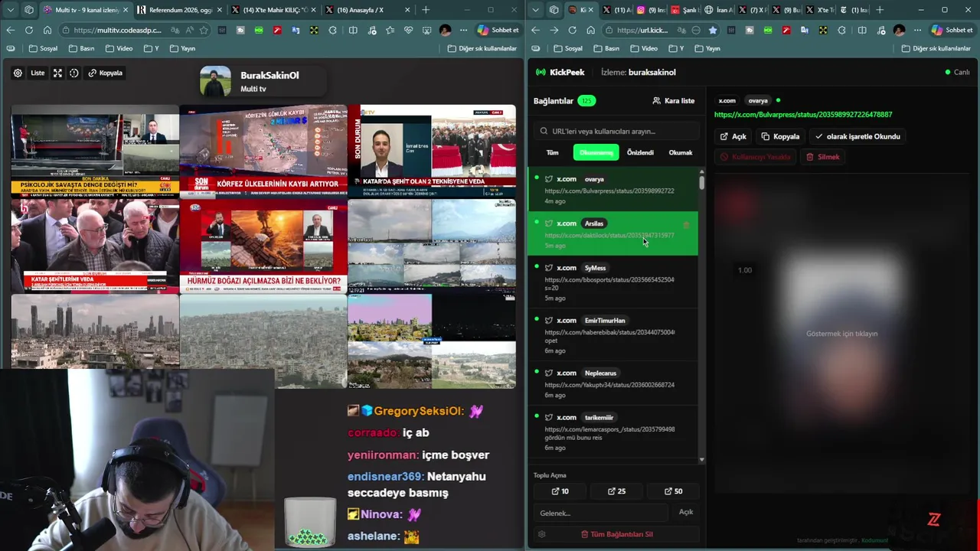Select the Okumak filter tab
This screenshot has height=551, width=980.
681,152
